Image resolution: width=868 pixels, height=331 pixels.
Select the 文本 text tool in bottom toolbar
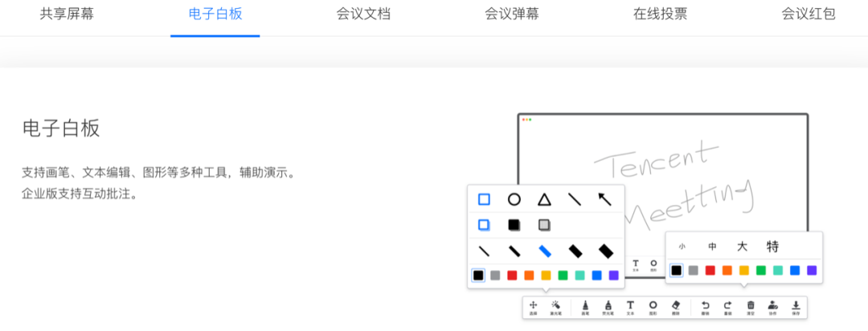click(630, 307)
